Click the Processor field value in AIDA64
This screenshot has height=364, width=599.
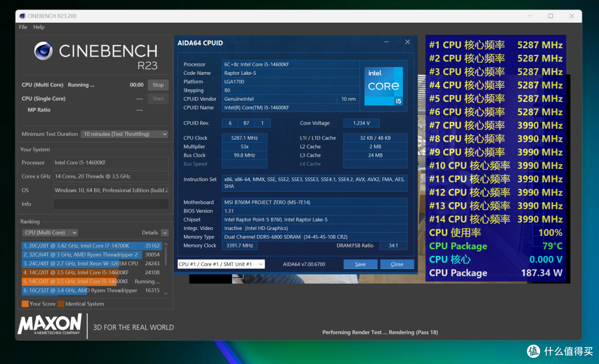click(x=291, y=64)
